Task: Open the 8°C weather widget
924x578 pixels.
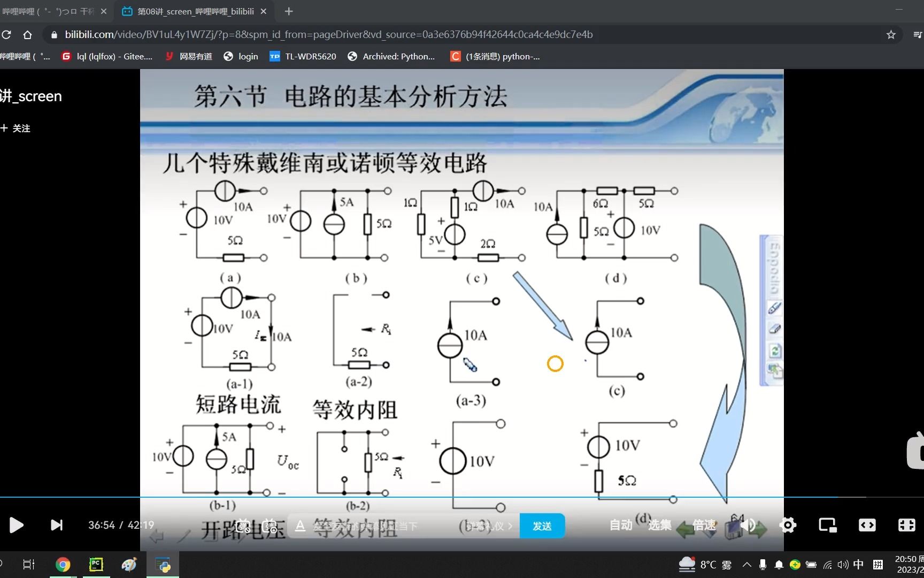Action: (705, 565)
